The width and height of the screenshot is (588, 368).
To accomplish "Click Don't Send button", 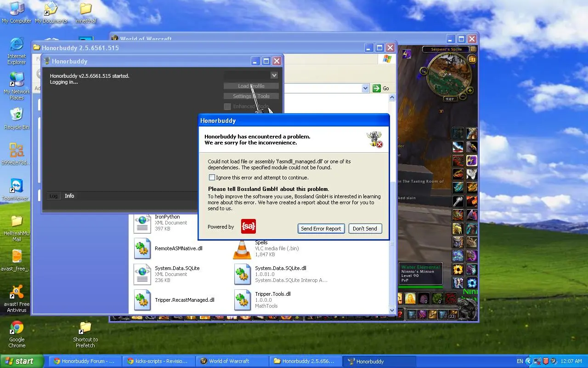I will (x=365, y=229).
